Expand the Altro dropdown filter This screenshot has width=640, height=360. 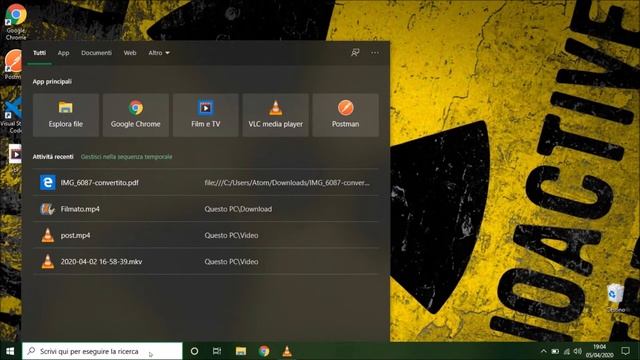[x=159, y=53]
